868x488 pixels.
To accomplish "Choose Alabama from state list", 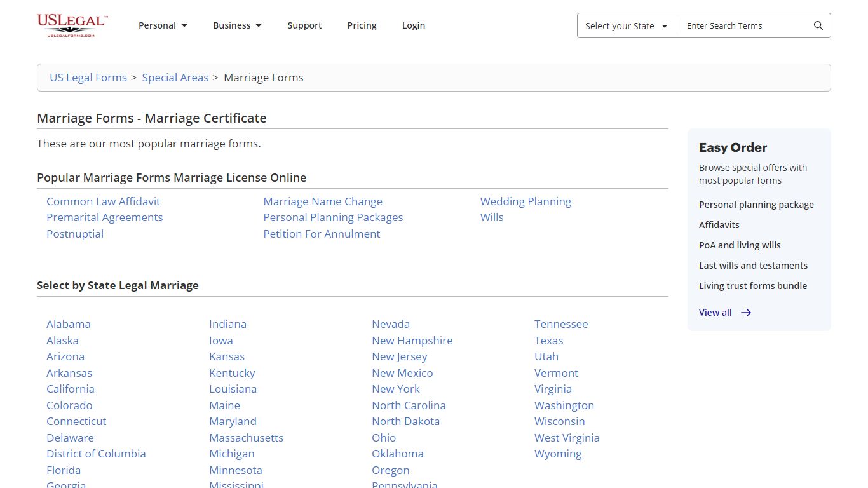I will (x=69, y=324).
